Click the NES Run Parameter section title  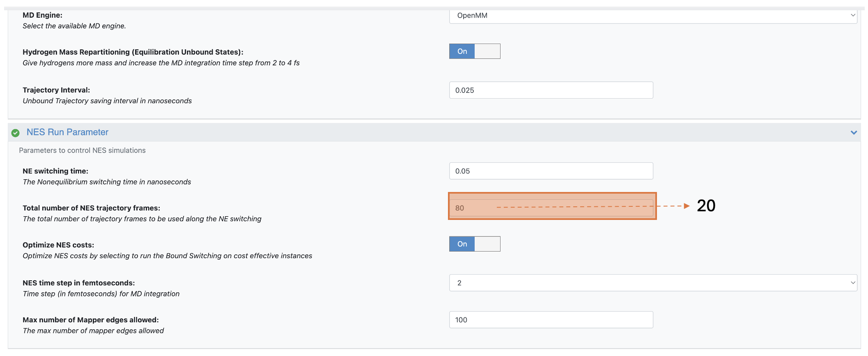pos(67,132)
